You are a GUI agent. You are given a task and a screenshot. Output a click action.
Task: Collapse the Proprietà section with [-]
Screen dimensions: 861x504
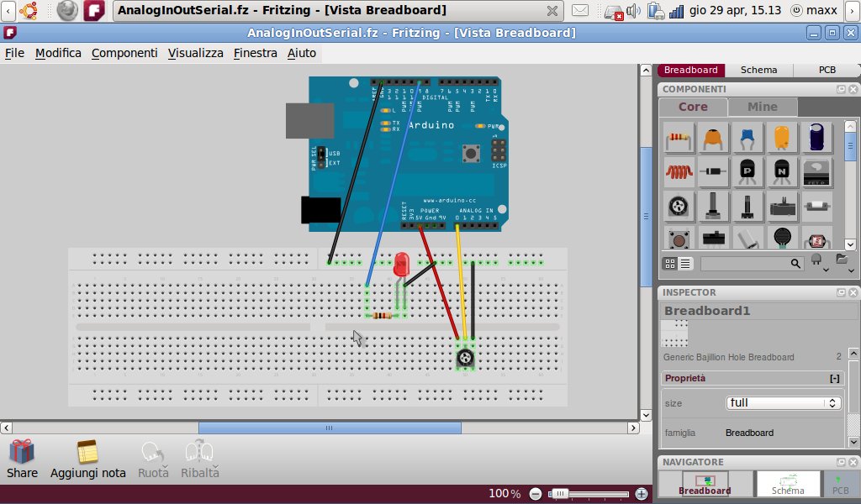(x=834, y=379)
